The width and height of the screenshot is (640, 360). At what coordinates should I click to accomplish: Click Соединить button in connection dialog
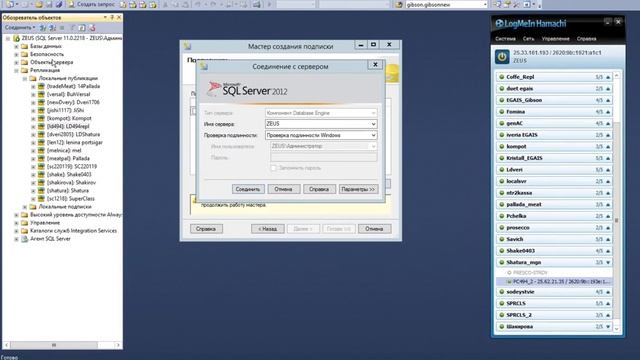pyautogui.click(x=248, y=189)
